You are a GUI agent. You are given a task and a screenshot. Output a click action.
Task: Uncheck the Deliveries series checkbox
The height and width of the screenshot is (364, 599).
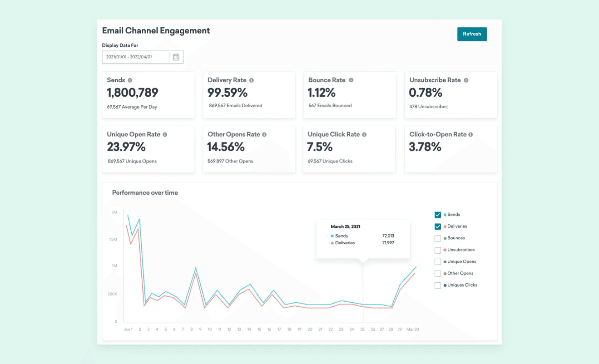tap(438, 227)
